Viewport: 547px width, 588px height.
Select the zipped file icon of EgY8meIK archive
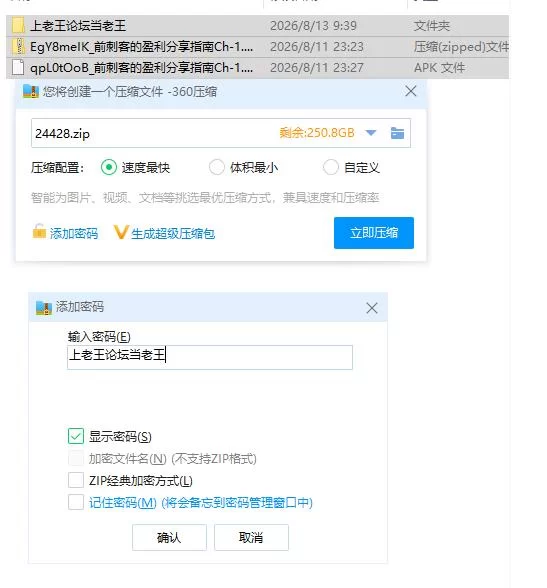(x=18, y=46)
